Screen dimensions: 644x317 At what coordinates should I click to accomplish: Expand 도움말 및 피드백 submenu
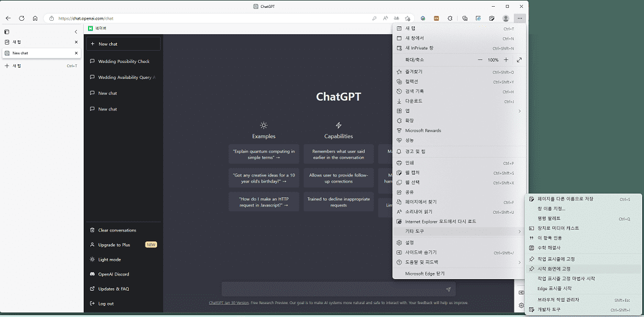click(459, 262)
